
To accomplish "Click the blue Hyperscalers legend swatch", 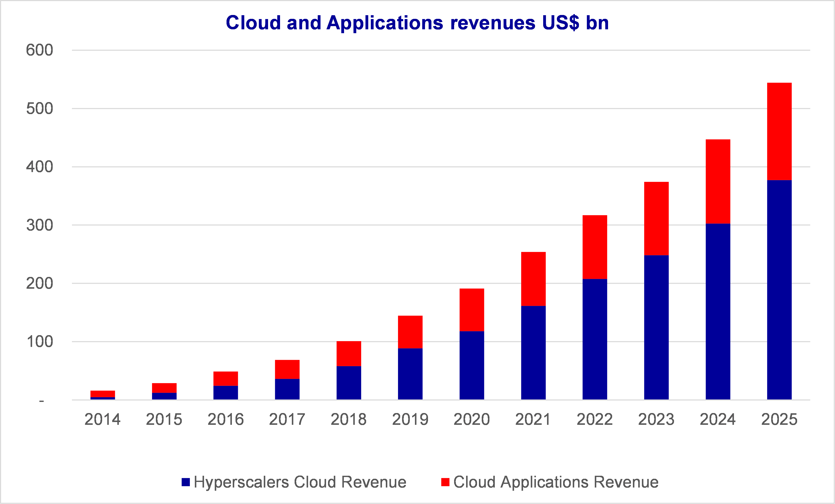I will pyautogui.click(x=186, y=482).
